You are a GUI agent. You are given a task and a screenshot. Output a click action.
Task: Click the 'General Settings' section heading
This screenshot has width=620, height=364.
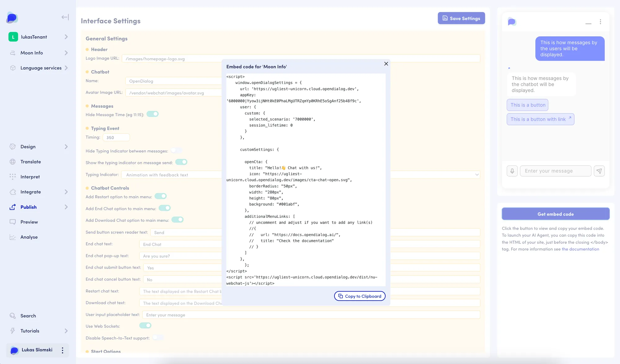click(x=107, y=39)
